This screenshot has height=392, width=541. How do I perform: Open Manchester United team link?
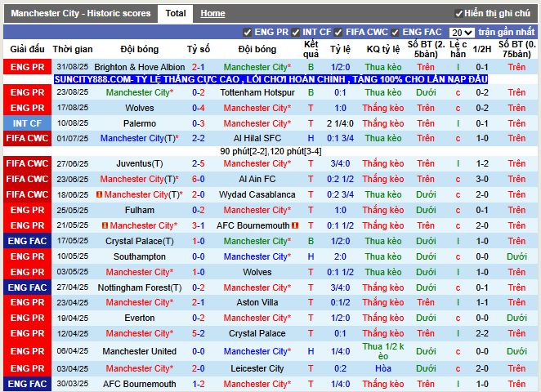140,351
